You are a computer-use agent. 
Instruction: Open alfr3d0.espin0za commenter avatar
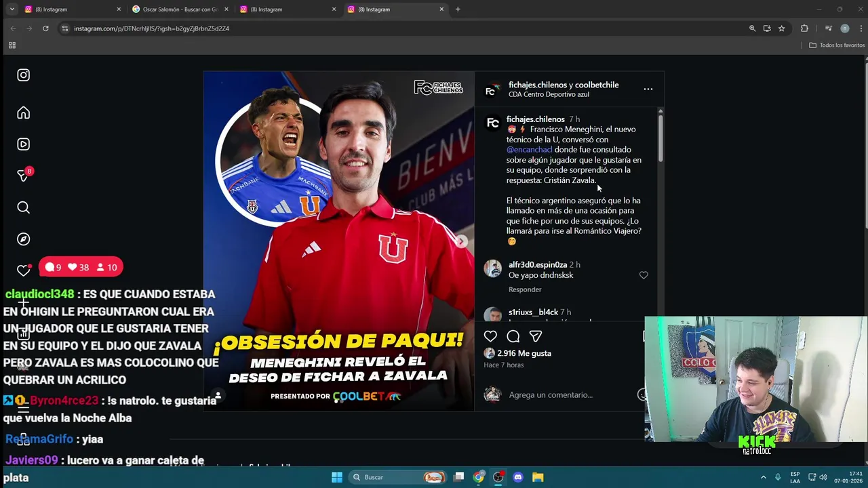(492, 268)
